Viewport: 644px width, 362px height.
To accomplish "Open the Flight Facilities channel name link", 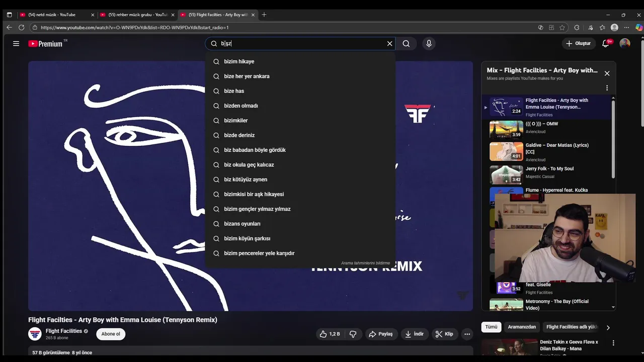I will pyautogui.click(x=63, y=331).
